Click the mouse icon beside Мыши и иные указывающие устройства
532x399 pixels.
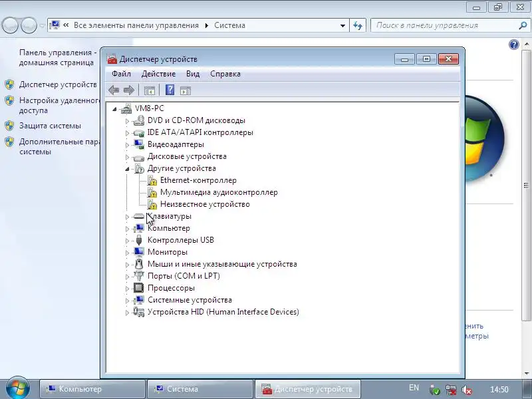tap(139, 264)
